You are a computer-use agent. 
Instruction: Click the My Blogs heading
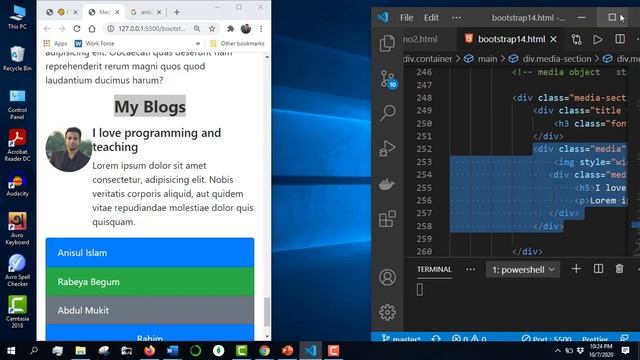pyautogui.click(x=150, y=107)
